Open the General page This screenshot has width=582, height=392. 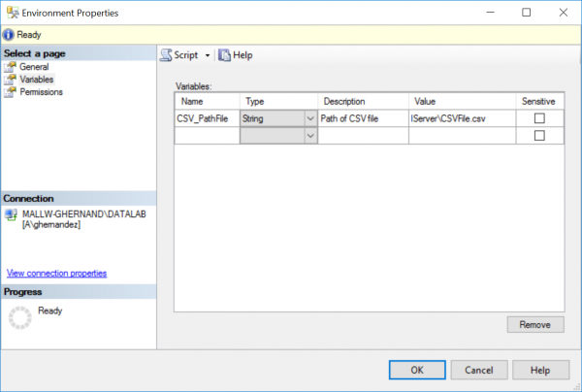pyautogui.click(x=34, y=67)
